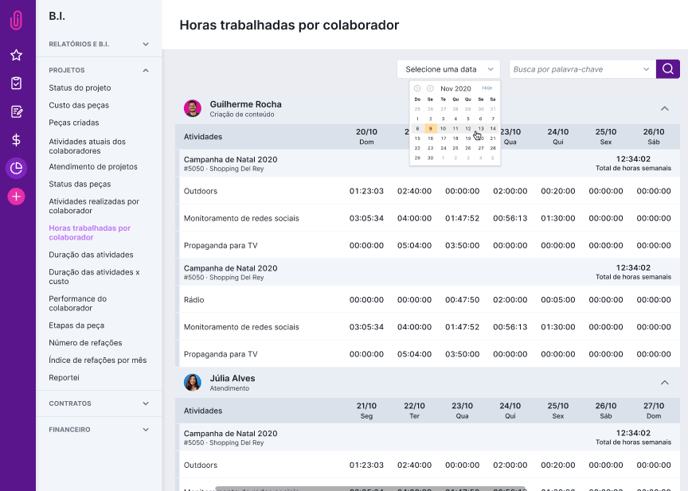Open the clipboard checklist icon

(16, 83)
